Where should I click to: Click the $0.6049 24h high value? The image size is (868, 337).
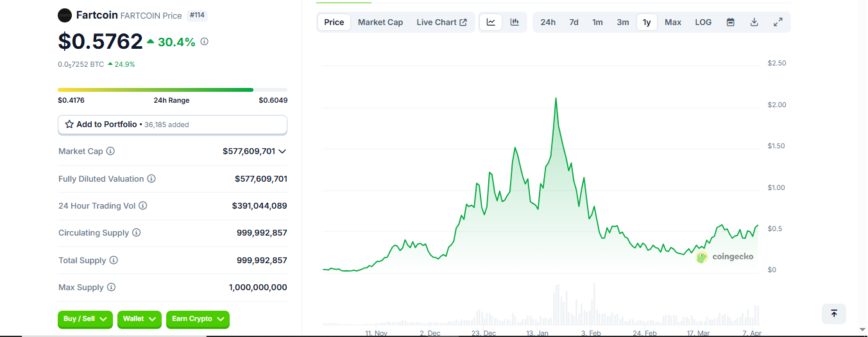point(273,100)
